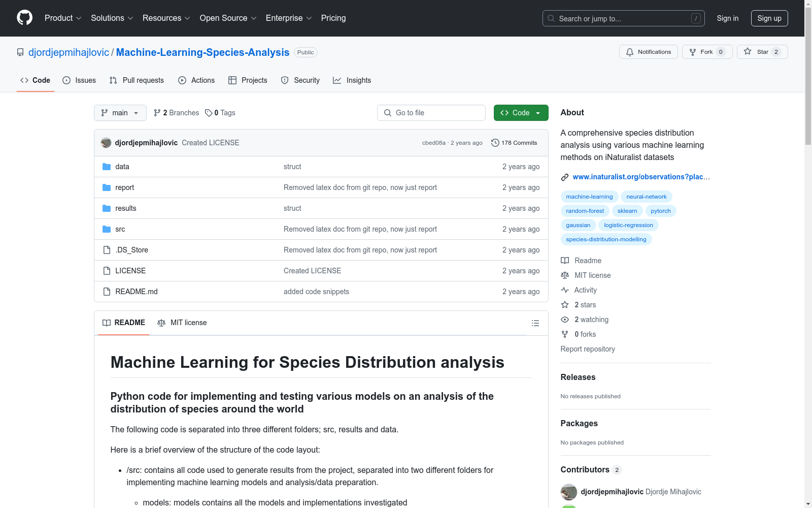Click the 'added code snippets' commit message

[316, 292]
